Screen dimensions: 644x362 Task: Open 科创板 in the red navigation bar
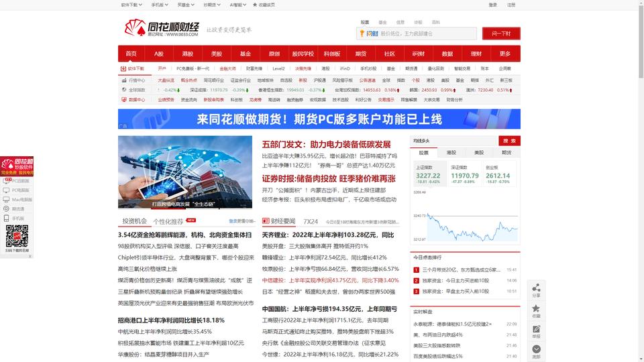tap(332, 54)
